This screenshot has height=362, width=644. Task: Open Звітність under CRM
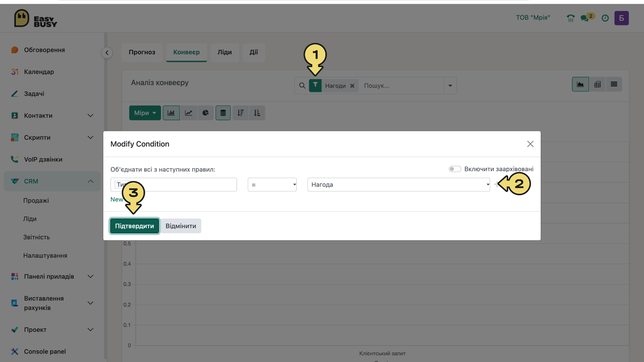(37, 237)
